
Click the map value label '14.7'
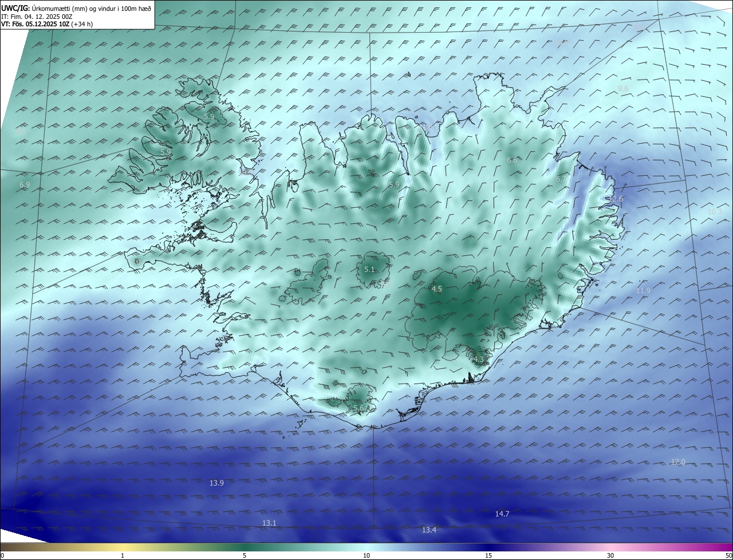502,514
